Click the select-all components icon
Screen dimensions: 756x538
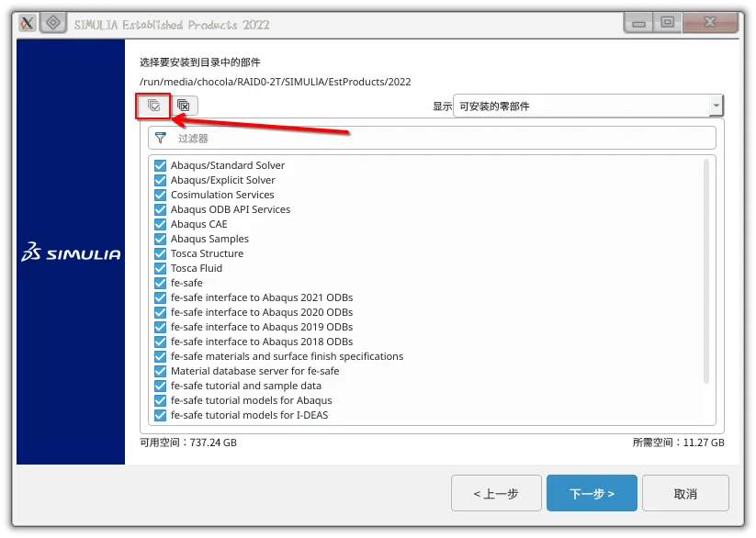(x=154, y=106)
